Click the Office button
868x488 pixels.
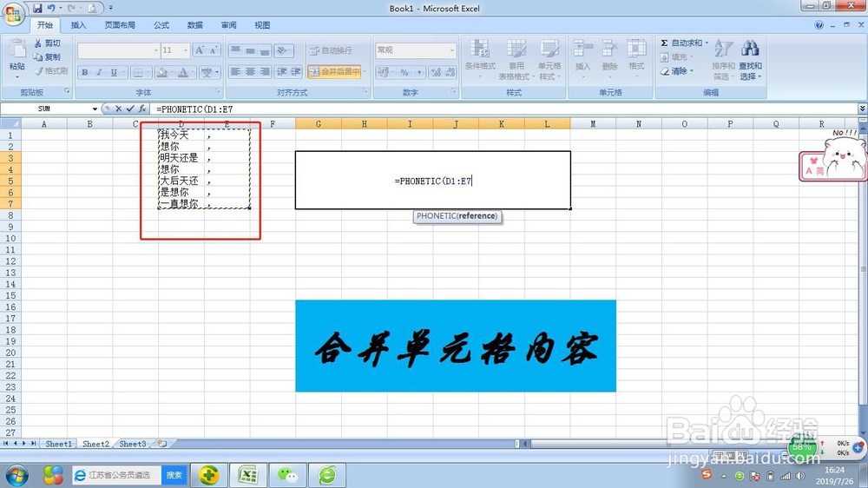[x=14, y=14]
